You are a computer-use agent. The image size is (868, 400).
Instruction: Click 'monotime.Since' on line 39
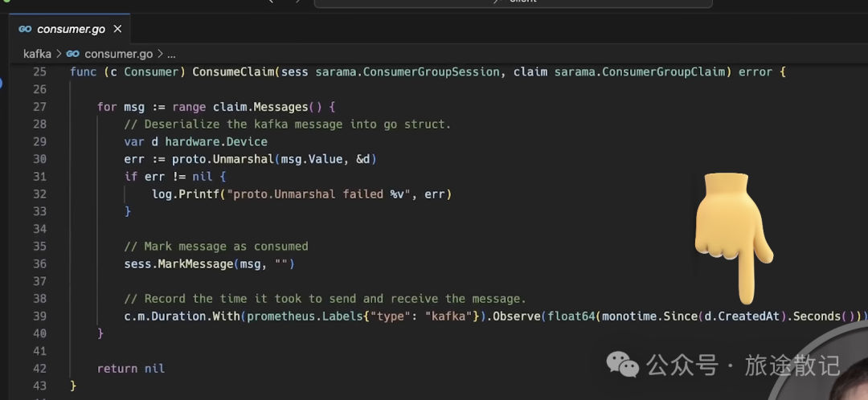(649, 316)
